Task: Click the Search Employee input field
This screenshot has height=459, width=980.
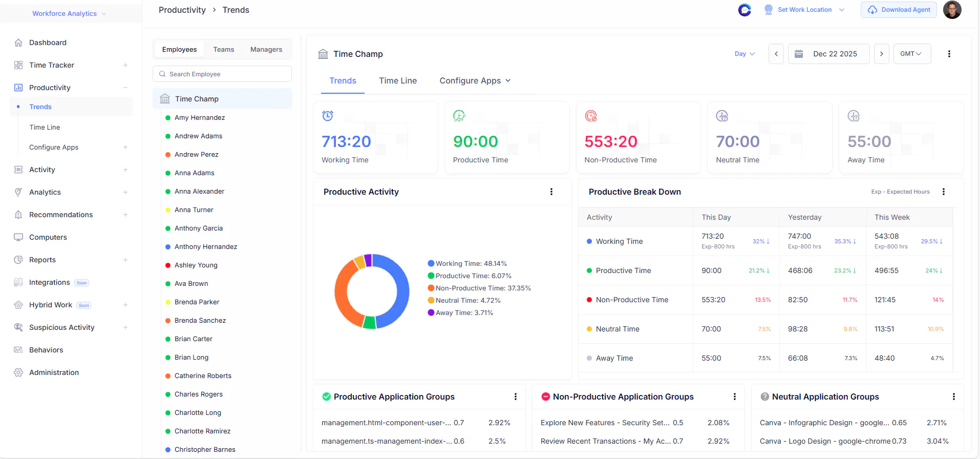Action: pos(222,74)
